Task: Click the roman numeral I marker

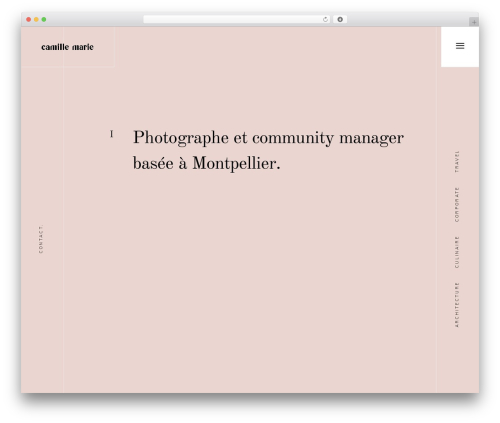Action: click(112, 134)
